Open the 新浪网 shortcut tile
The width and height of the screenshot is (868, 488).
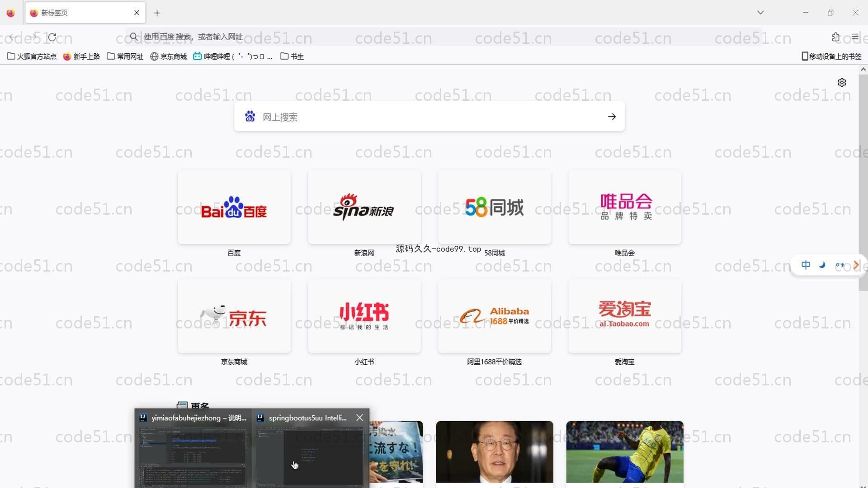[x=364, y=207]
